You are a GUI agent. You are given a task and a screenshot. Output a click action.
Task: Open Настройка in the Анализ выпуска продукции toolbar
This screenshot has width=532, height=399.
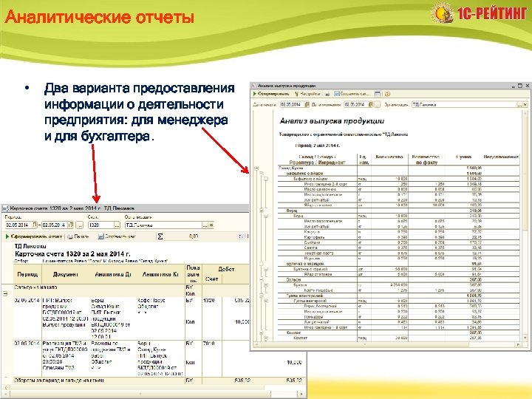click(x=307, y=94)
